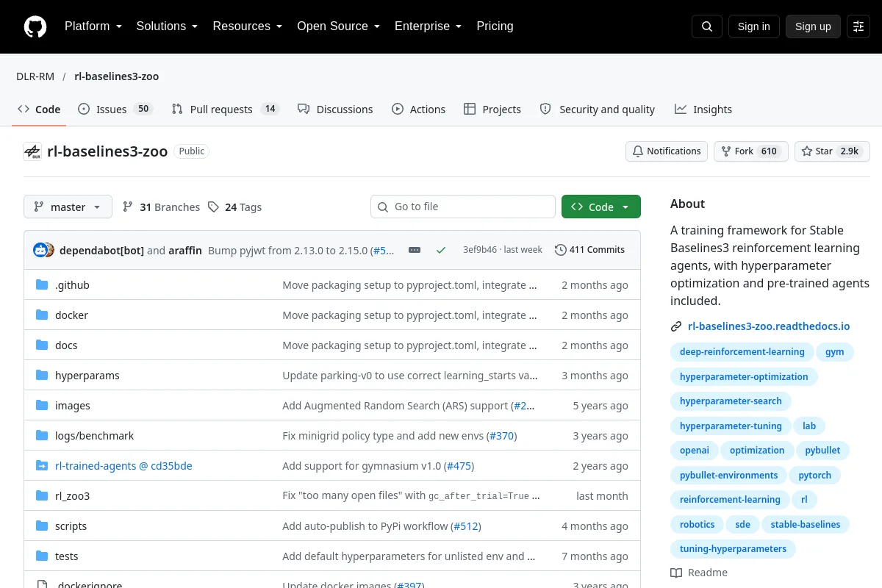
Task: Open the hyperparameter-optimization topic tag
Action: (x=744, y=377)
